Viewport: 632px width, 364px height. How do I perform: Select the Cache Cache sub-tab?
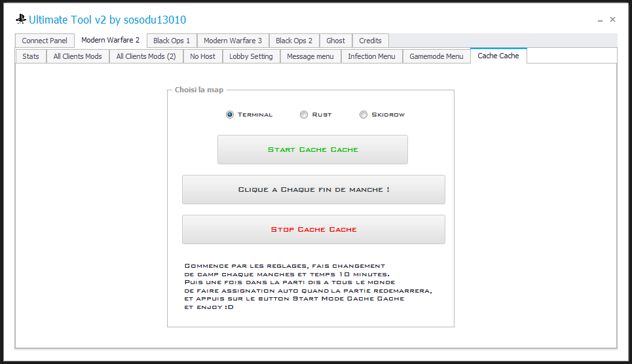498,56
